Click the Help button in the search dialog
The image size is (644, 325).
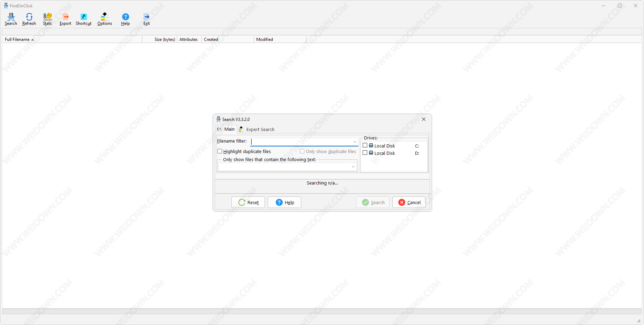[284, 202]
